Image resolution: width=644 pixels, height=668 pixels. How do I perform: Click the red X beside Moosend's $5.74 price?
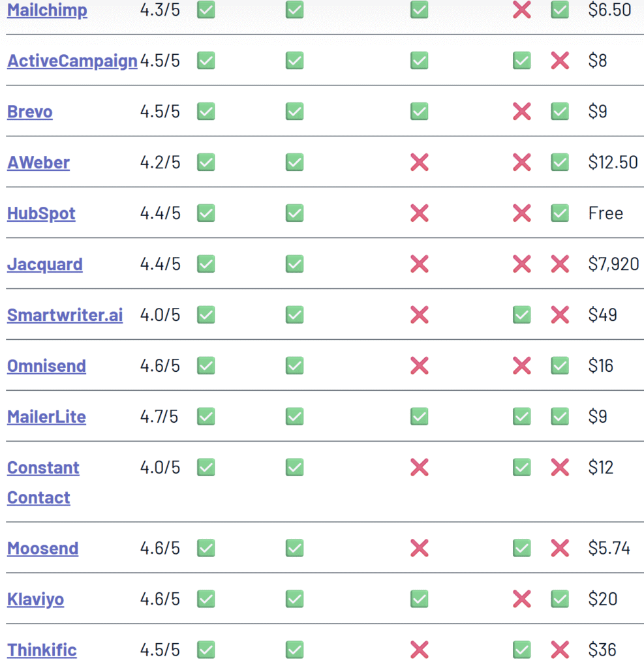(x=560, y=548)
